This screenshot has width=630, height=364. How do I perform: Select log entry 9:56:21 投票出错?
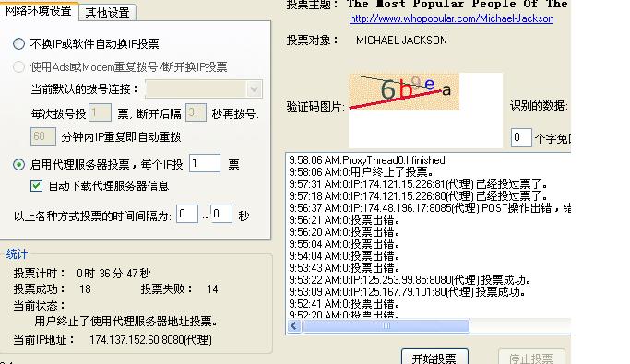[x=344, y=220]
